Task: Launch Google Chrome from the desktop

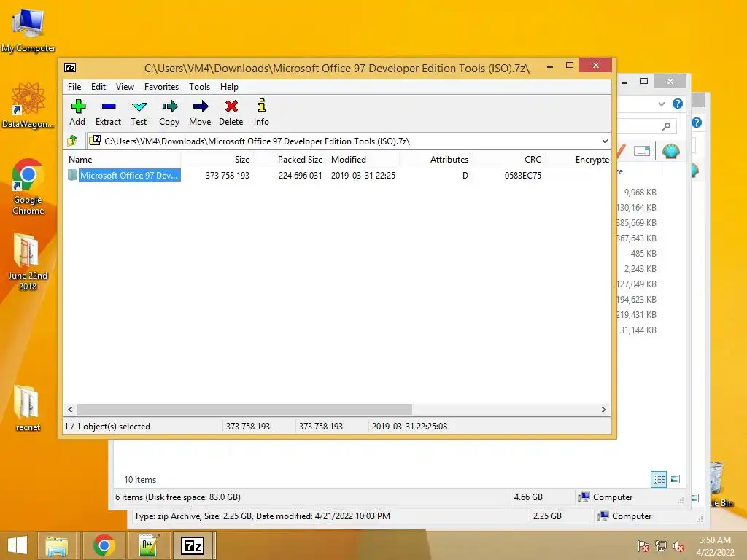Action: pos(28,187)
